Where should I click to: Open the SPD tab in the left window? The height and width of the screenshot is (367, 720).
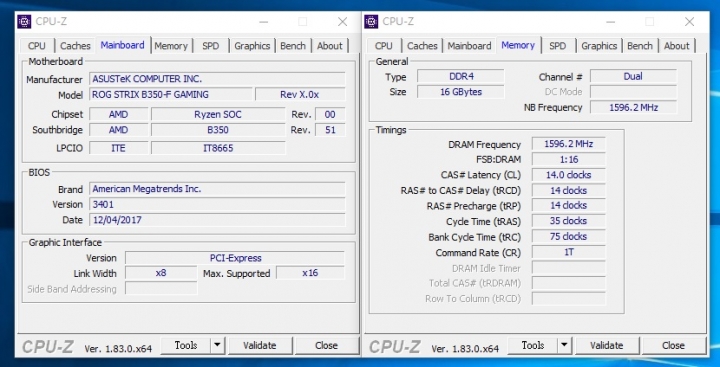(x=211, y=46)
